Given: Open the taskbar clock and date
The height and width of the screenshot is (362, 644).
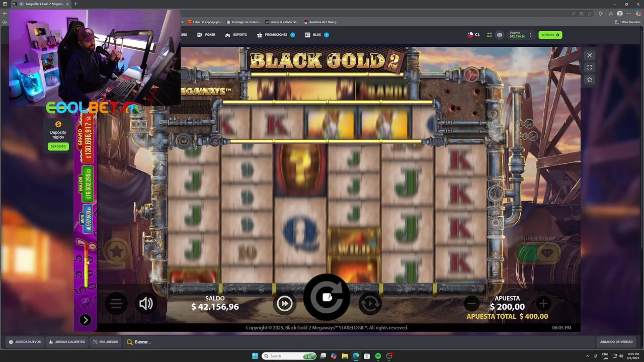Looking at the screenshot, I should pos(633,356).
